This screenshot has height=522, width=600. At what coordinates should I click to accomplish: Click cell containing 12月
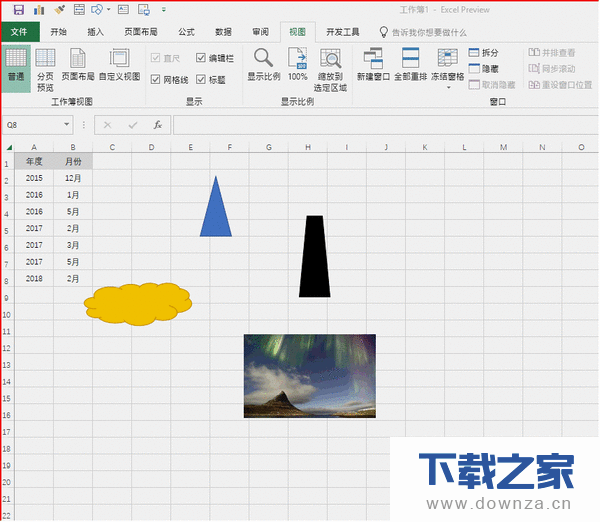coord(73,178)
